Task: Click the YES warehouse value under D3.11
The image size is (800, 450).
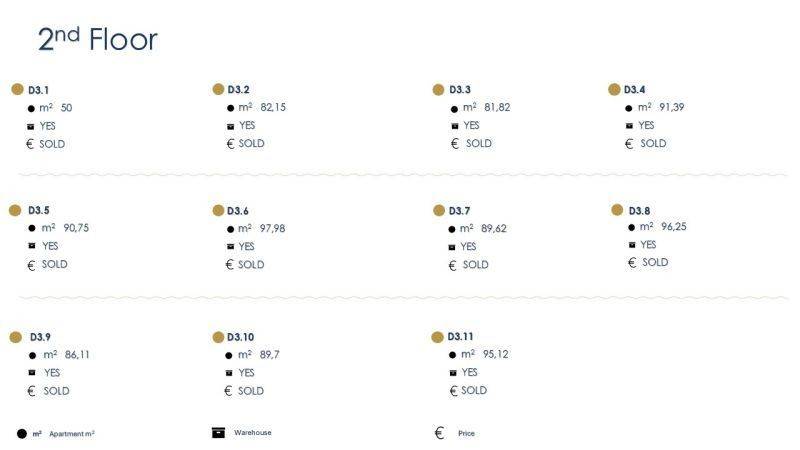Action: click(x=469, y=372)
